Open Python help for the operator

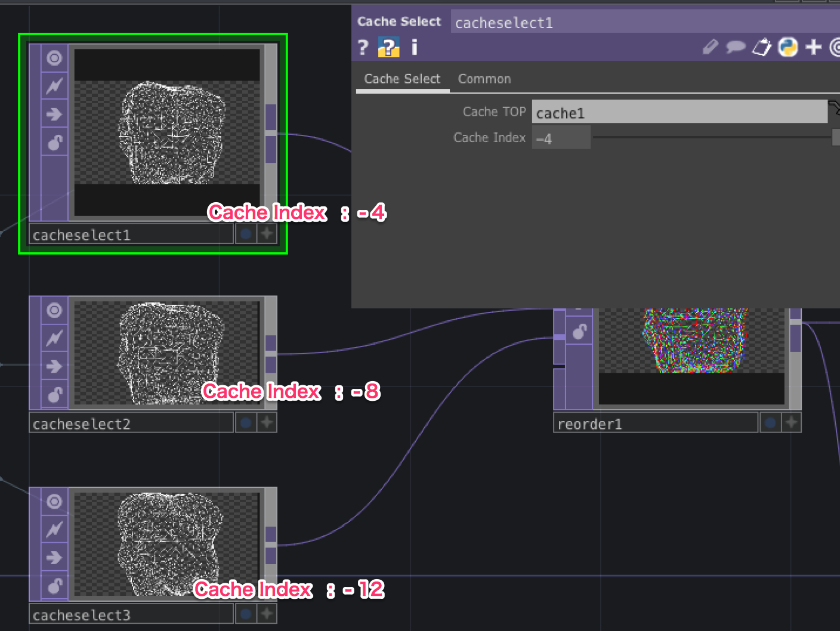click(x=388, y=47)
